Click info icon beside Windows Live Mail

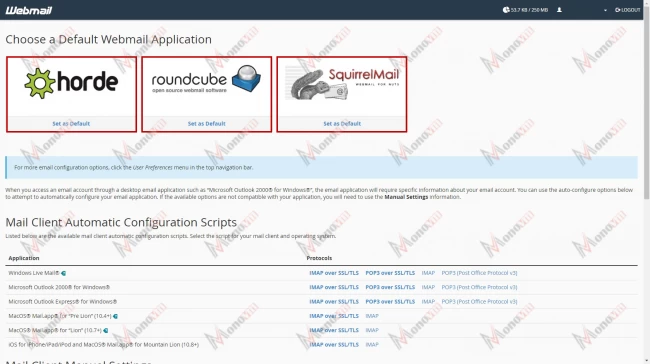coord(63,273)
